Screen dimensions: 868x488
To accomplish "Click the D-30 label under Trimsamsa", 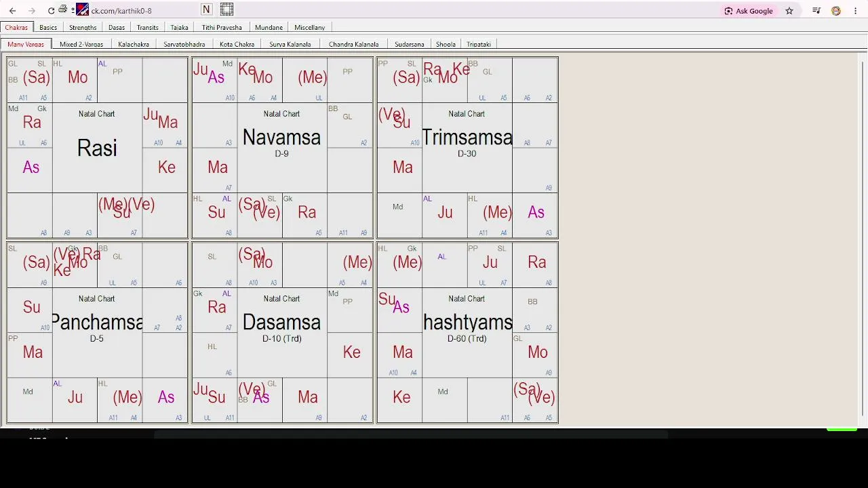I will 467,154.
